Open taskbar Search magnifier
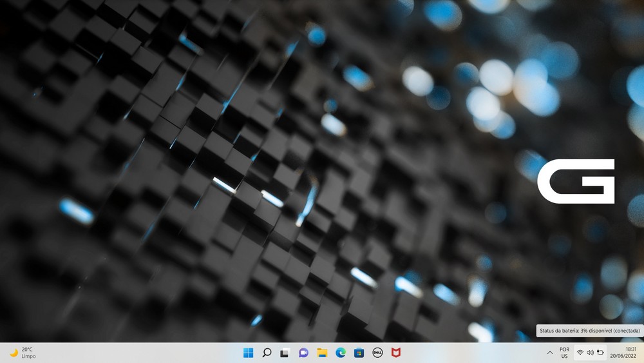This screenshot has width=644, height=363. tap(267, 353)
